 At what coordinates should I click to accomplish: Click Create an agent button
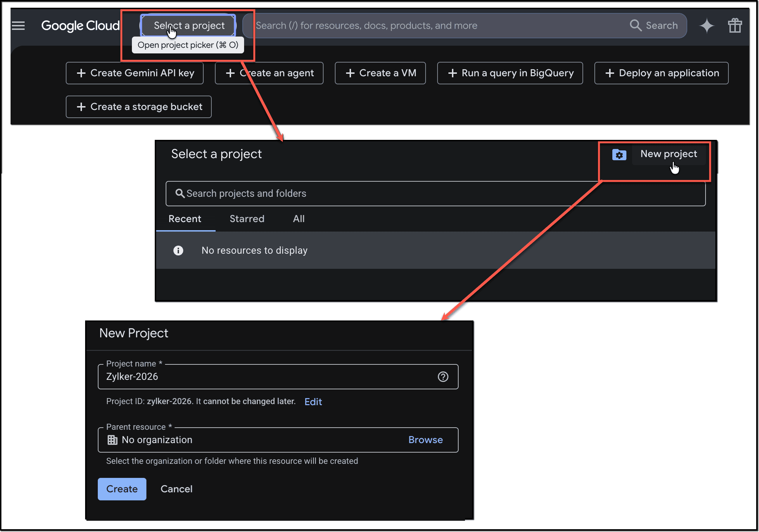click(269, 73)
